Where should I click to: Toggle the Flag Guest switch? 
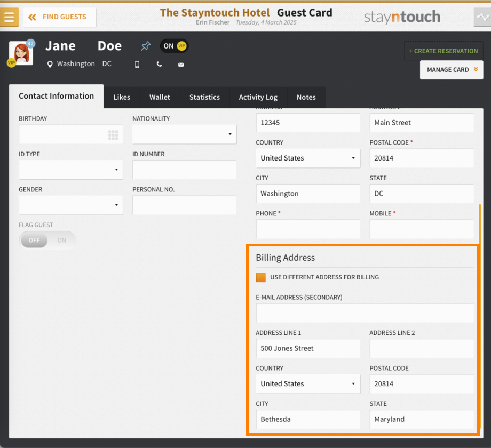(x=47, y=241)
